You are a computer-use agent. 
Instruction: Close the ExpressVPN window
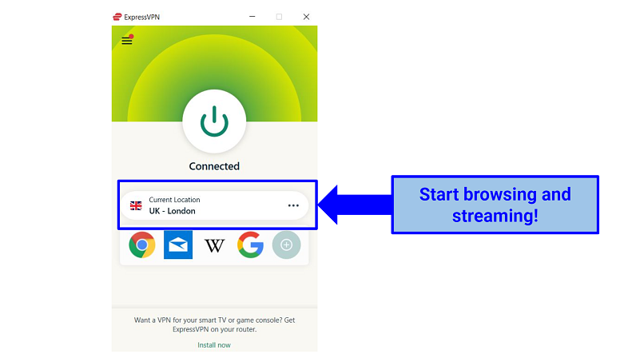pos(306,16)
